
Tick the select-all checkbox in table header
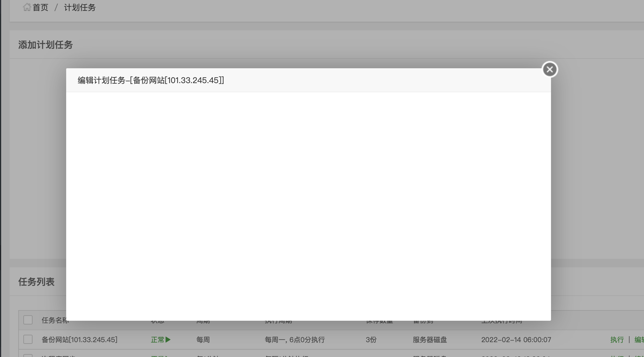28,320
